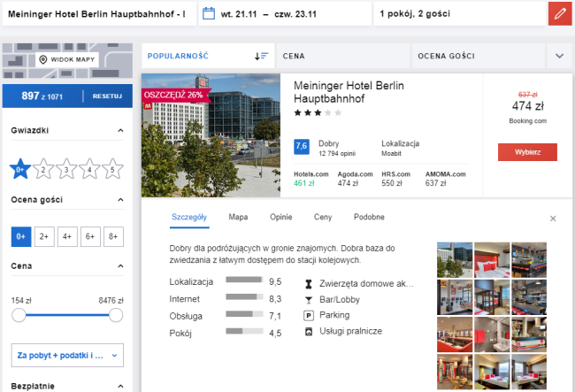Click the red pencil edit search icon
The image size is (575, 392).
558,13
